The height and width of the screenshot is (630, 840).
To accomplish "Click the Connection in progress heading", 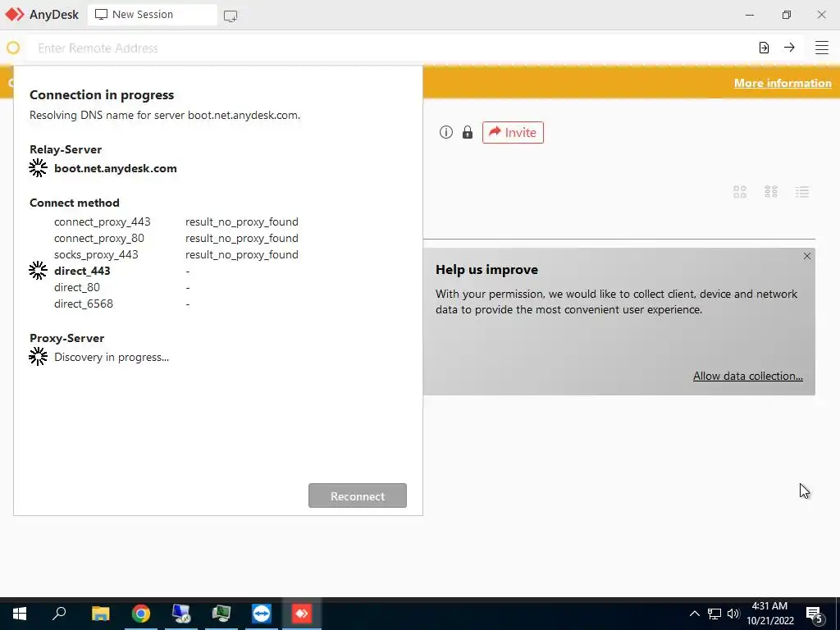I will point(102,95).
